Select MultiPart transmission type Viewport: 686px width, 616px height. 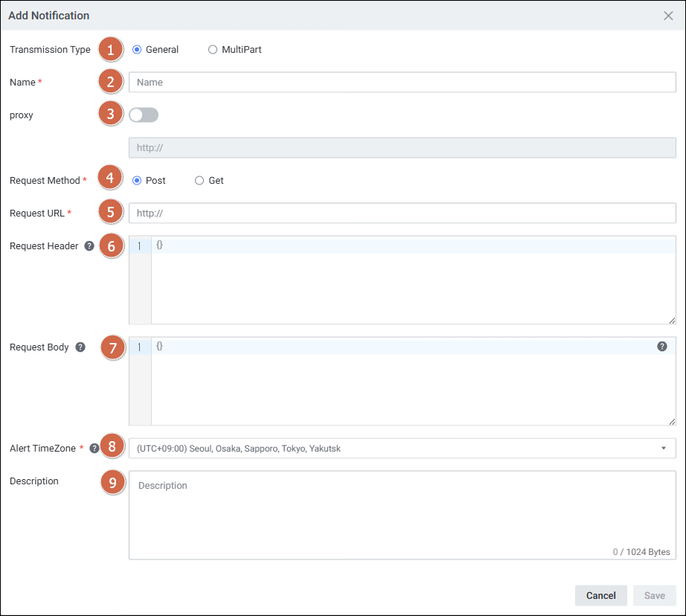(x=213, y=50)
